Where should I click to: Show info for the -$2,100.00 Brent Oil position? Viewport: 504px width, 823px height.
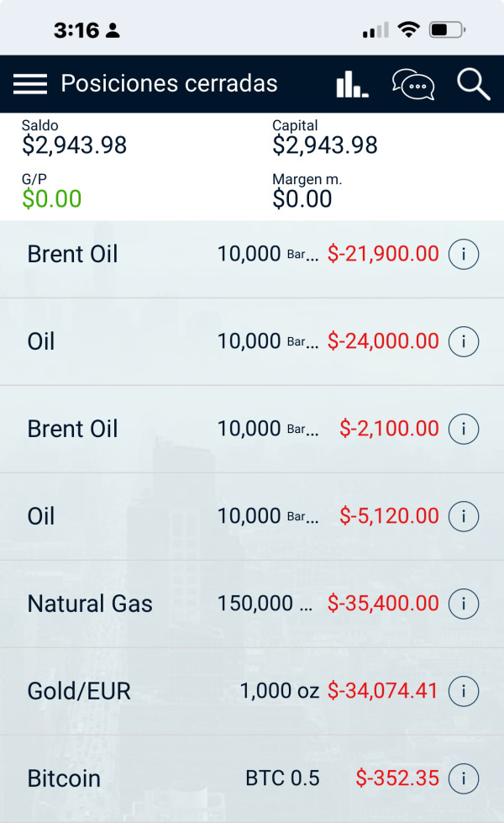[464, 429]
